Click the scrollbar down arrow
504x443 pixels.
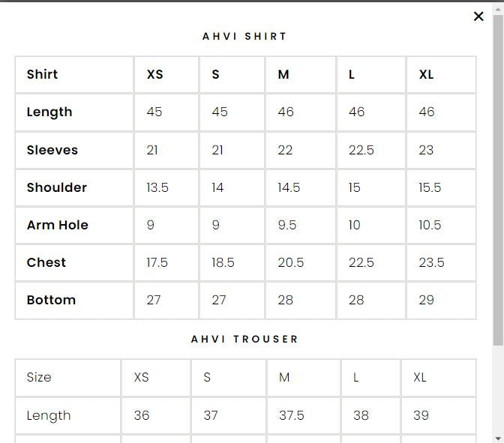point(498,438)
